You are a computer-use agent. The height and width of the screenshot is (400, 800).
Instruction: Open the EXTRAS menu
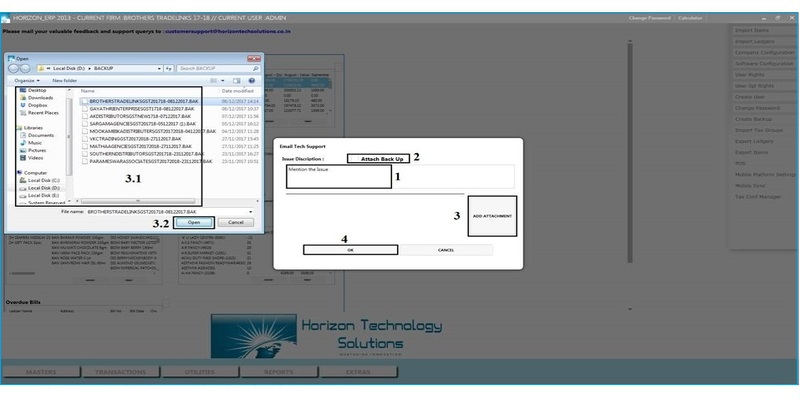[x=358, y=372]
